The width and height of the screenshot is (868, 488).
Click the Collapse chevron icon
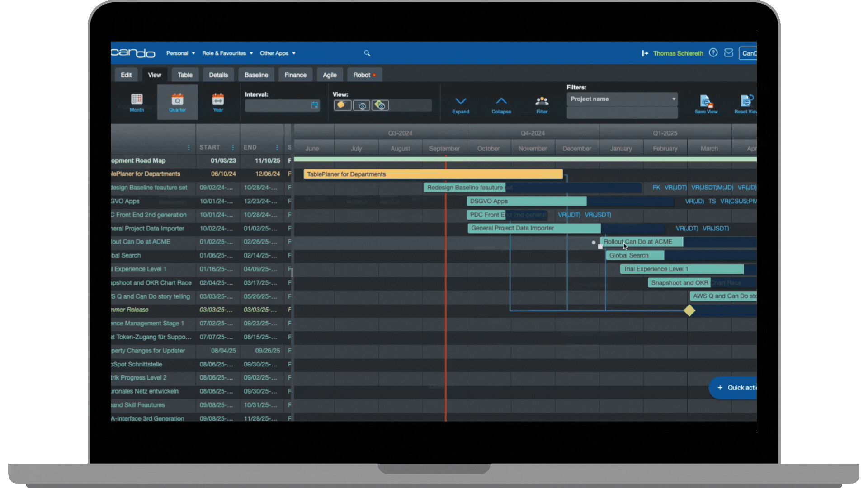[501, 101]
